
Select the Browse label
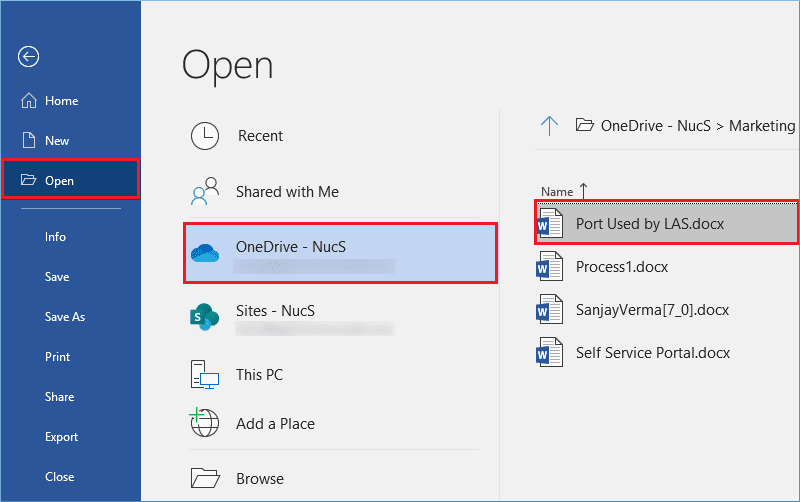[x=260, y=479]
